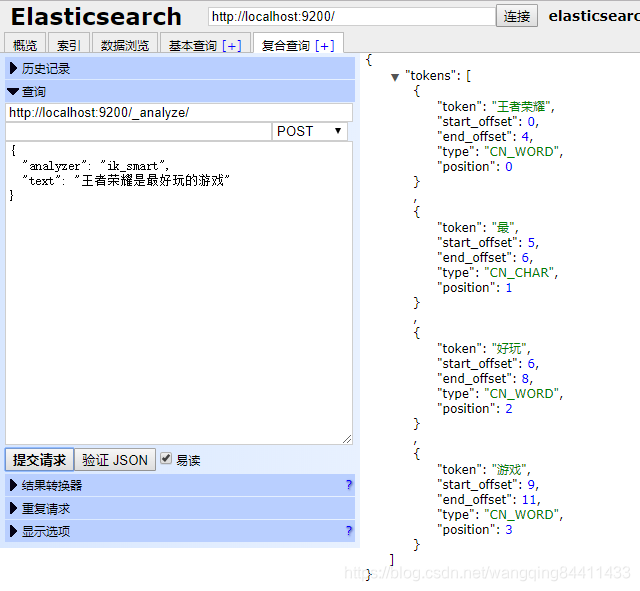Image resolution: width=640 pixels, height=591 pixels.
Task: Click token value "王者荣耀"
Action: click(521, 107)
